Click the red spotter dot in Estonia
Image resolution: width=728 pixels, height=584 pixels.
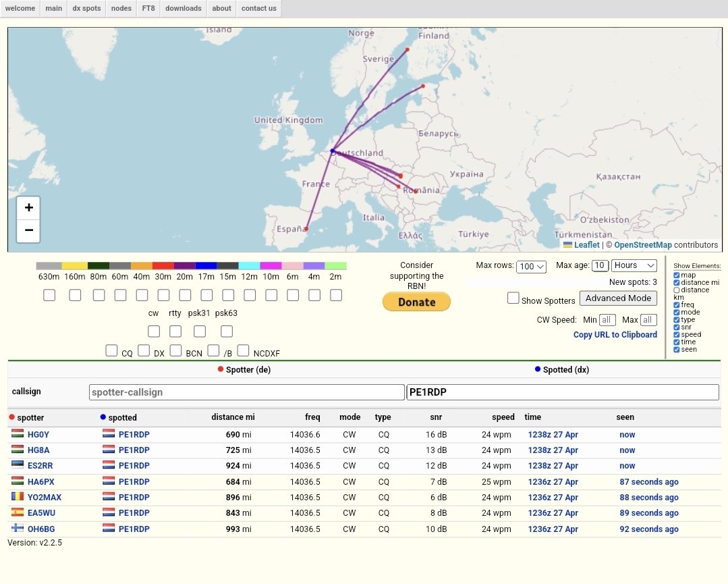click(423, 86)
